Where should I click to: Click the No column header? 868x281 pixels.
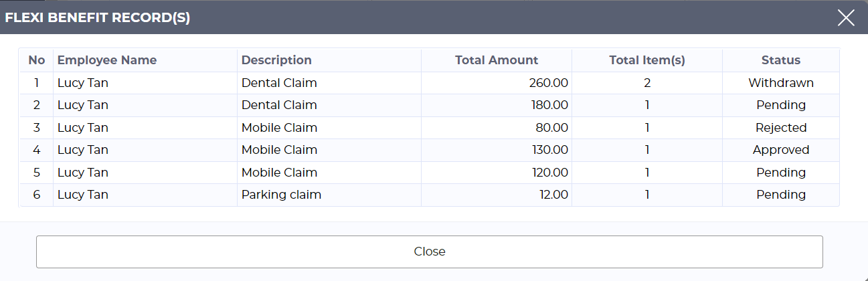pos(37,60)
